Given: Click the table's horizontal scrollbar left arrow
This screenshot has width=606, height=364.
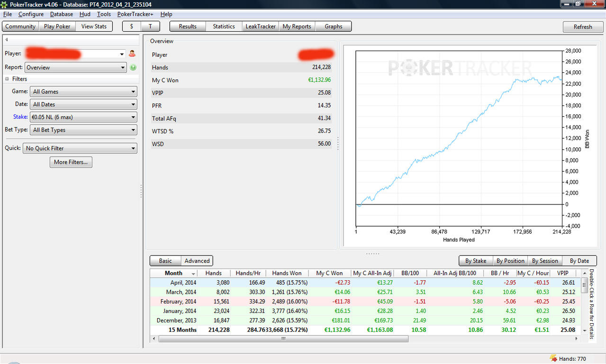Looking at the screenshot, I should tap(154, 339).
